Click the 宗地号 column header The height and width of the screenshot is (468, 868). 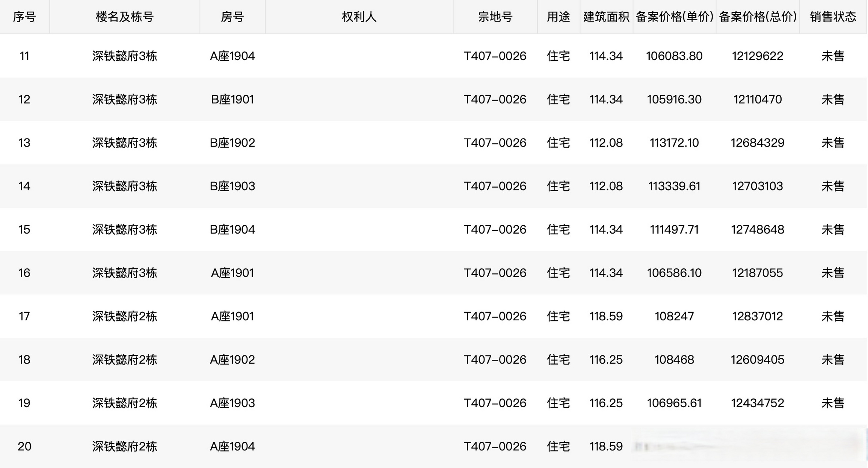[495, 17]
